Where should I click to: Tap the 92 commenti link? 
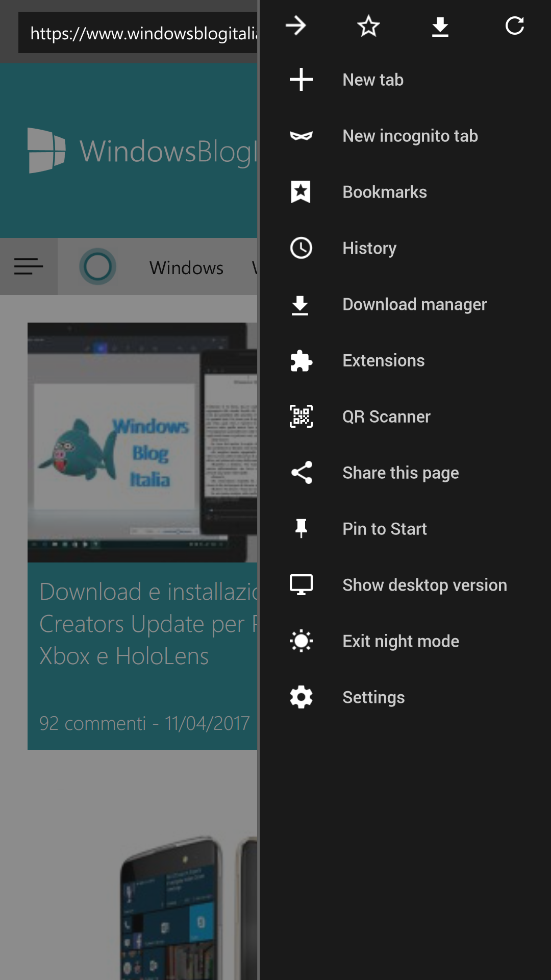92,723
